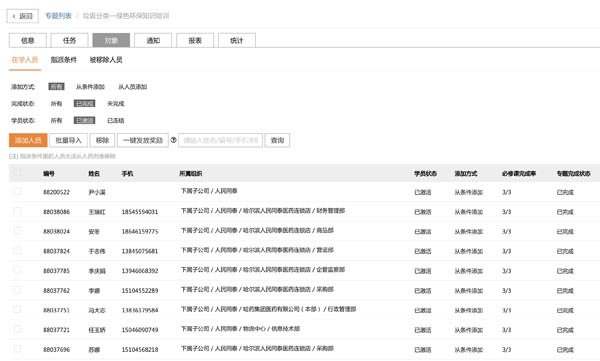Click the 所属组织 column header
This screenshot has height=361, width=600.
click(x=191, y=174)
